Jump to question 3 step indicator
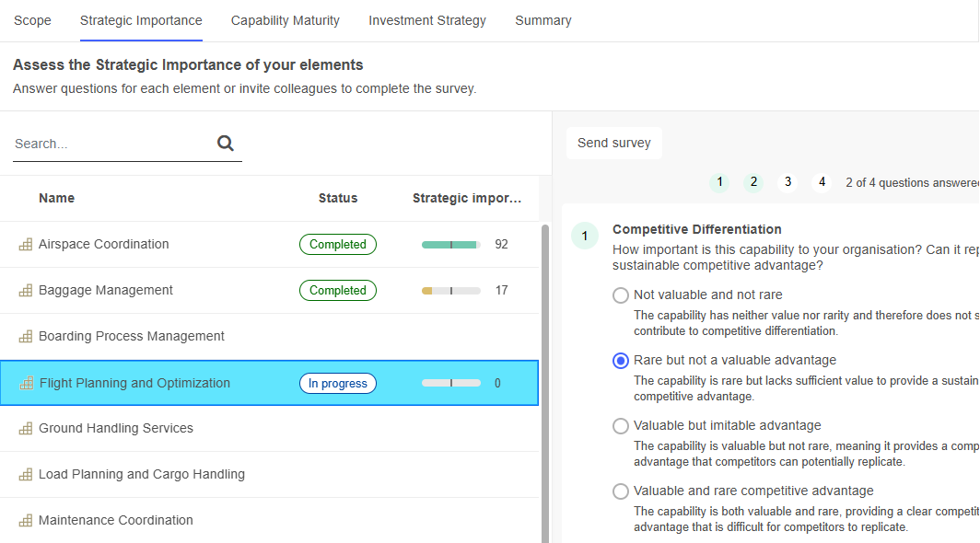This screenshot has height=543, width=980. tap(787, 182)
